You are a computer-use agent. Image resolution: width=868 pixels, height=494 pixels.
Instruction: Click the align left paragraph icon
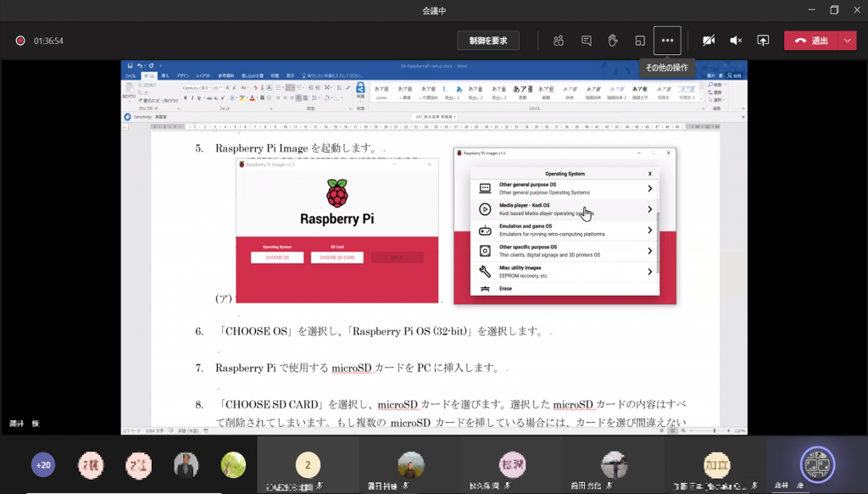278,98
